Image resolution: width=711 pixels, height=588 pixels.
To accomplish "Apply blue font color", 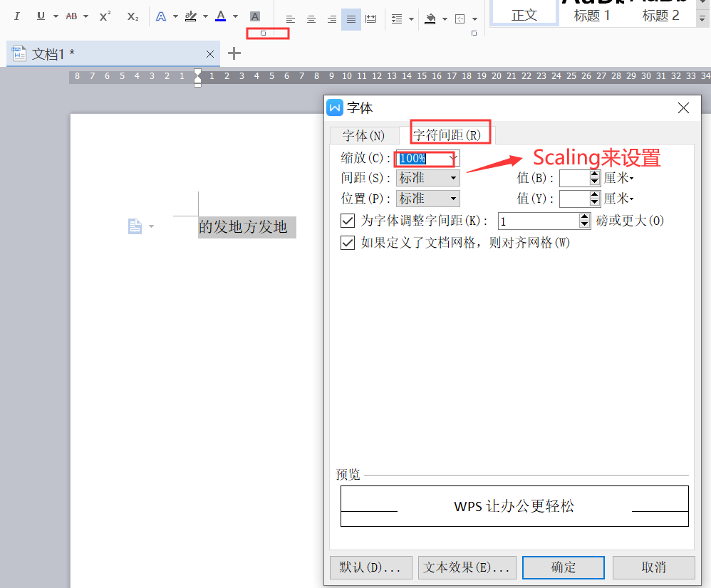I will [221, 17].
